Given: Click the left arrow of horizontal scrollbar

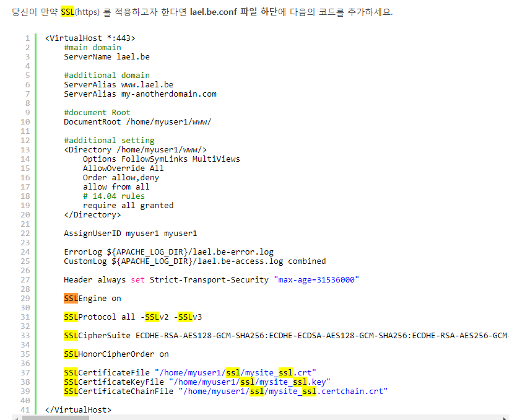Looking at the screenshot, I should click(x=17, y=417).
